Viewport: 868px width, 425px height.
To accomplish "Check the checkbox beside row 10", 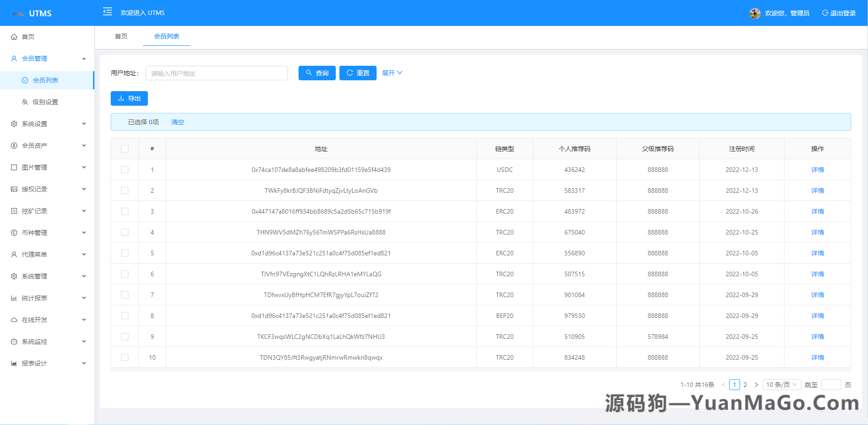I will pyautogui.click(x=125, y=357).
